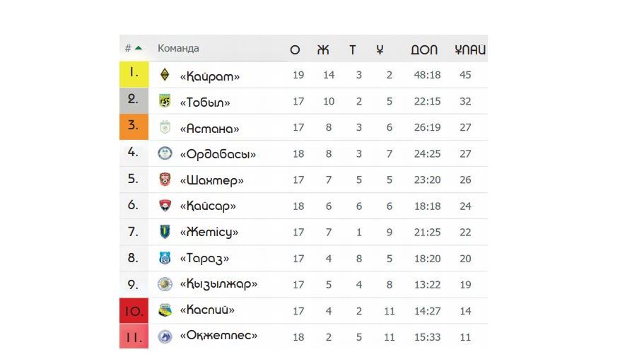Click the yellow first place position cell
620x364 pixels.
[x=134, y=74]
